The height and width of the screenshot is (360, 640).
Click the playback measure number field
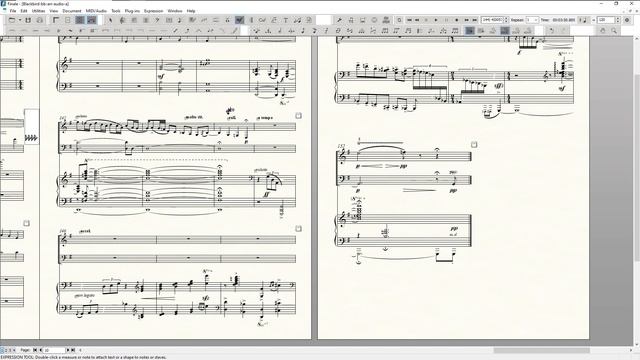point(493,20)
